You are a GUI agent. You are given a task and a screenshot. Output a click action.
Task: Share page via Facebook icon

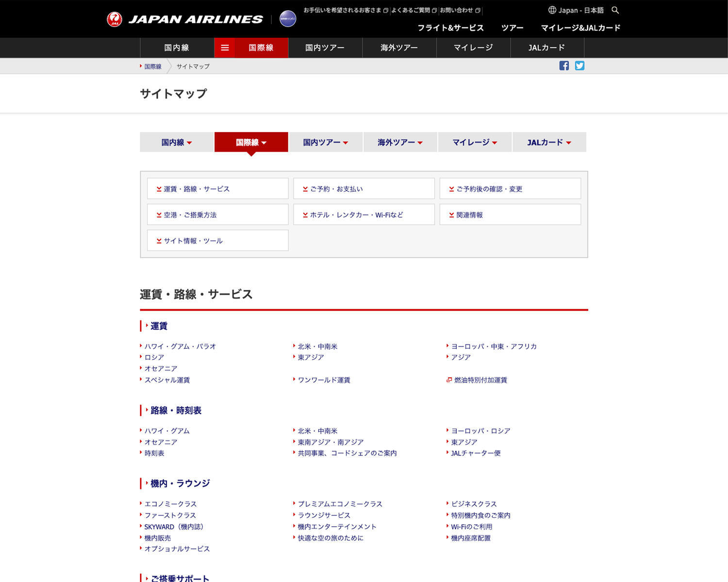(564, 66)
